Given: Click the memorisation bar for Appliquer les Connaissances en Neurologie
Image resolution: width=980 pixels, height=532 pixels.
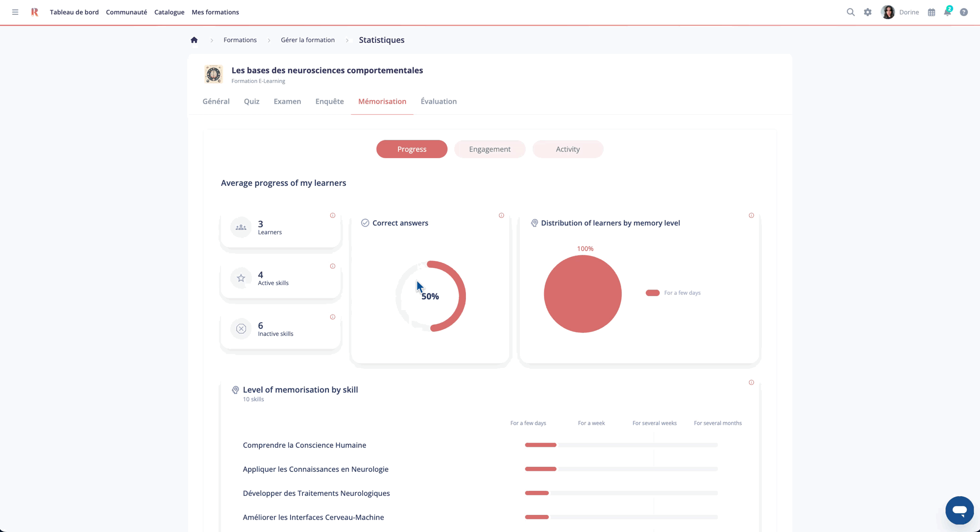Looking at the screenshot, I should pyautogui.click(x=540, y=469).
